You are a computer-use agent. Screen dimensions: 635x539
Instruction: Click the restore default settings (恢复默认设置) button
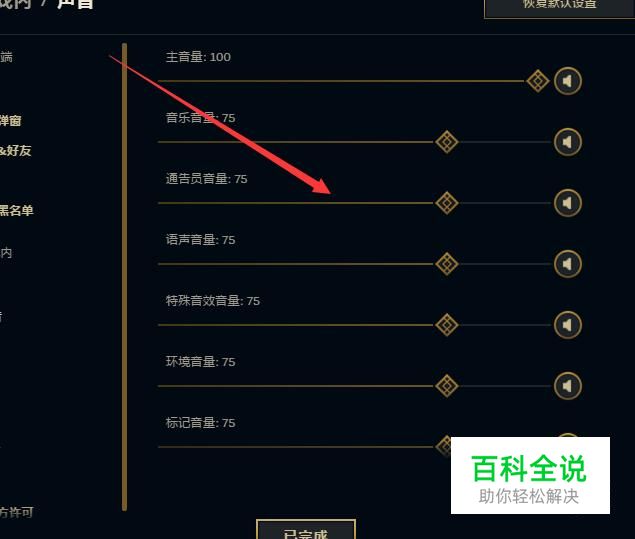pos(560,7)
